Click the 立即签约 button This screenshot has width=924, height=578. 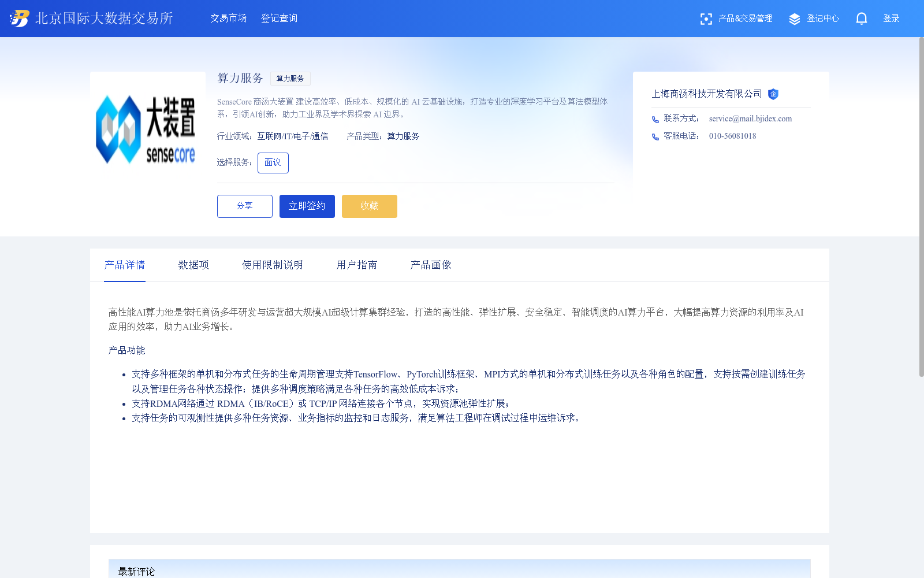(307, 206)
